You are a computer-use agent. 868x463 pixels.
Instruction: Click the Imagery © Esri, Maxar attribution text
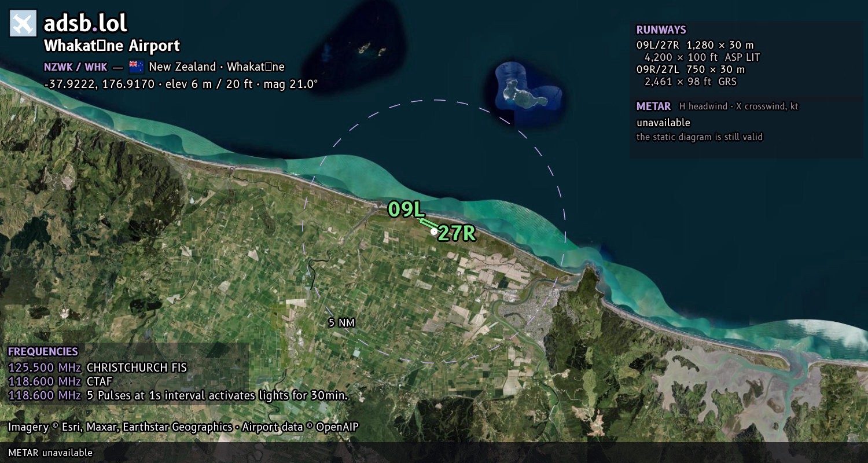(183, 427)
